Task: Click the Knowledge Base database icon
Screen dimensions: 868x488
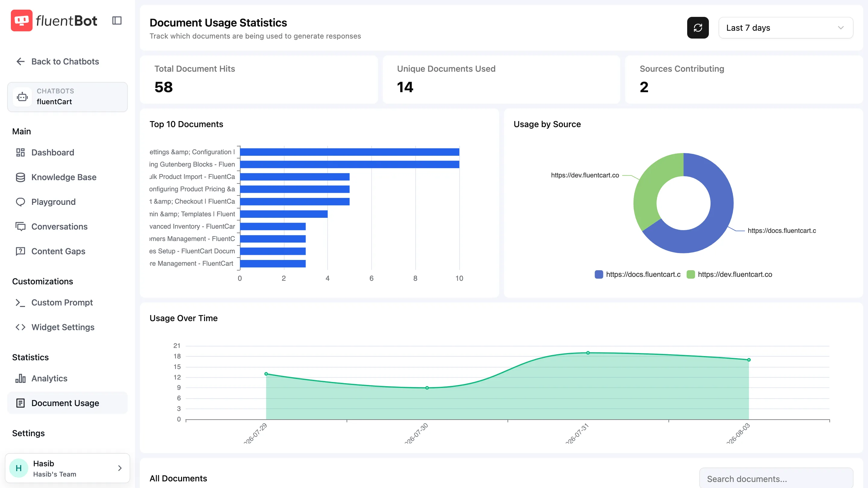Action: pyautogui.click(x=20, y=177)
